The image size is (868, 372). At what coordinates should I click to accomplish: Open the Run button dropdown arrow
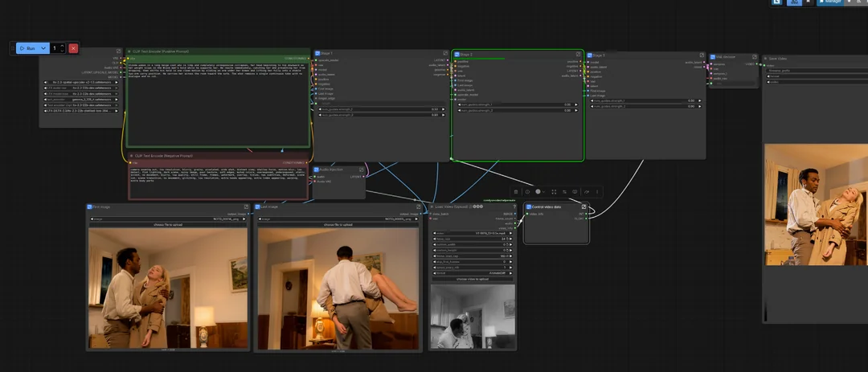tap(43, 48)
